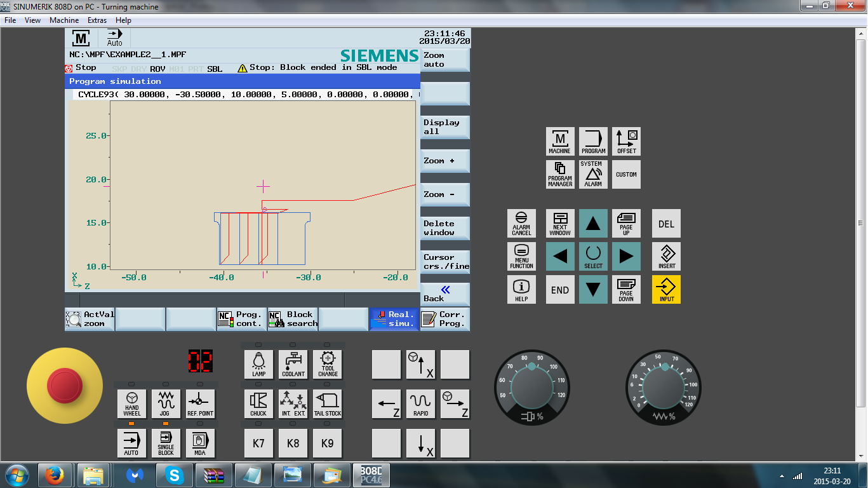Click the MENU FUNCTION key
The width and height of the screenshot is (868, 488).
521,257
